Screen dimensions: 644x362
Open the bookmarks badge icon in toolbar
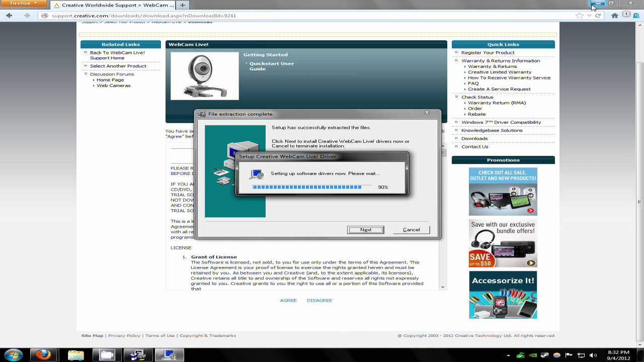coord(627,15)
